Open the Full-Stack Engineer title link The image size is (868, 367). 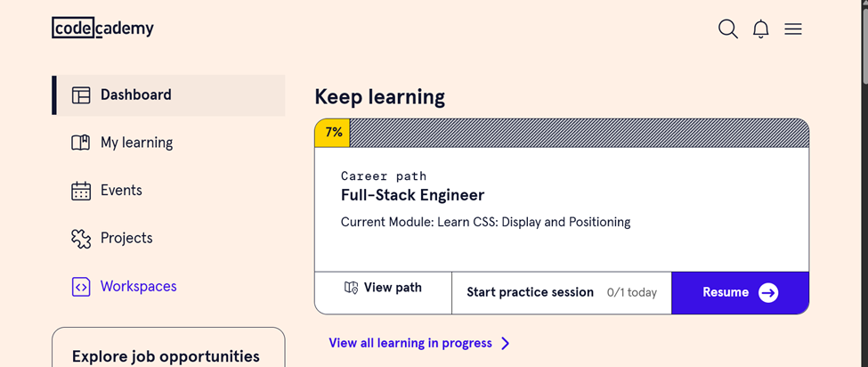point(412,195)
